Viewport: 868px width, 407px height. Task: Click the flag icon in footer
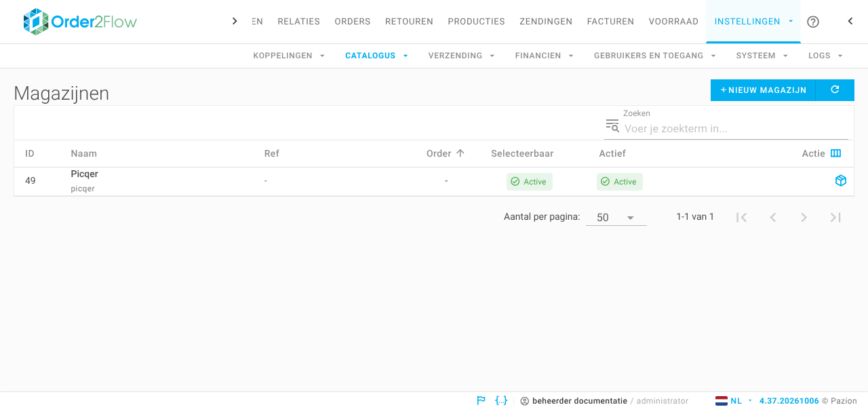click(481, 400)
